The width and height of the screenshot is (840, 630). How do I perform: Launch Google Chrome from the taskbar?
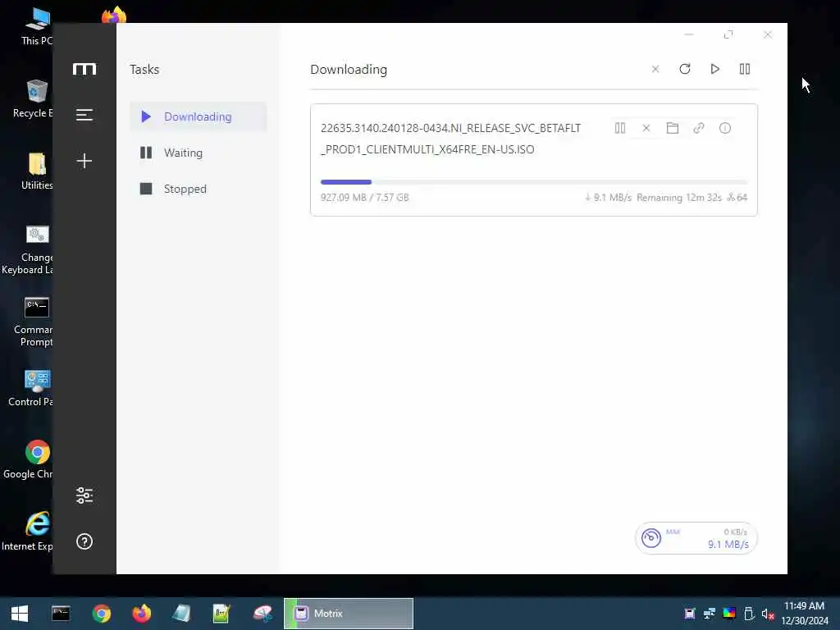(x=101, y=614)
